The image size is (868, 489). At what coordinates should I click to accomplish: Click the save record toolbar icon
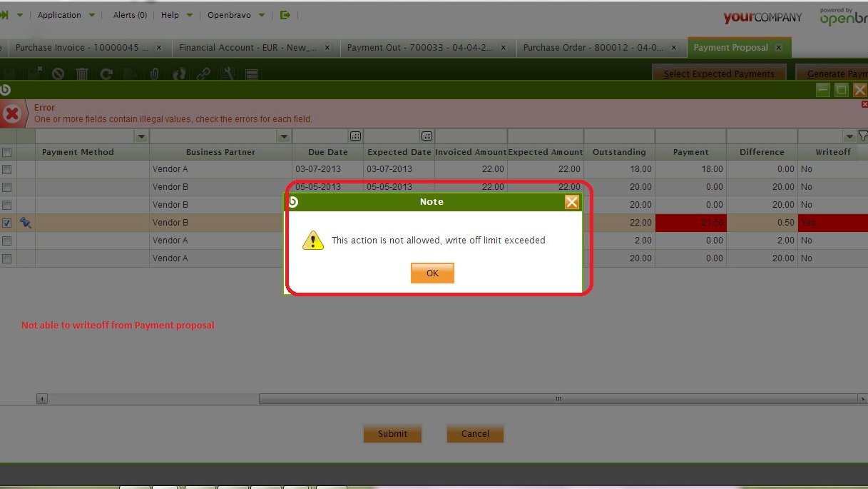(x=9, y=74)
